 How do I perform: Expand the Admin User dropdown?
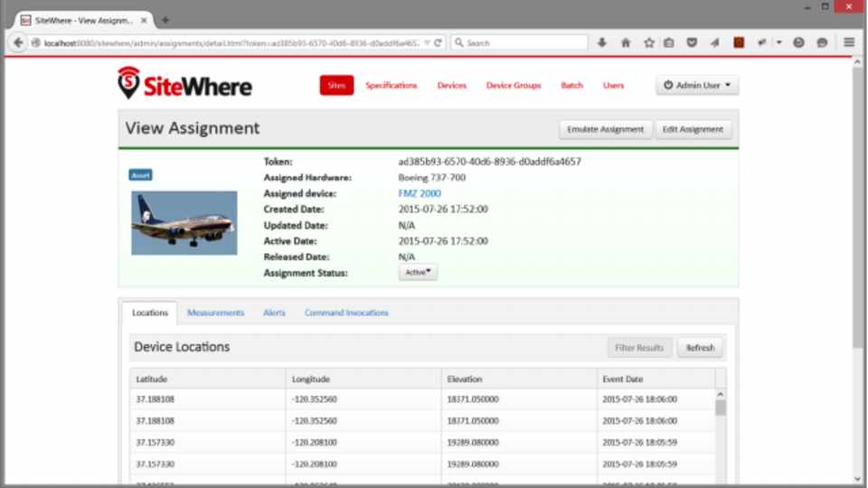697,85
